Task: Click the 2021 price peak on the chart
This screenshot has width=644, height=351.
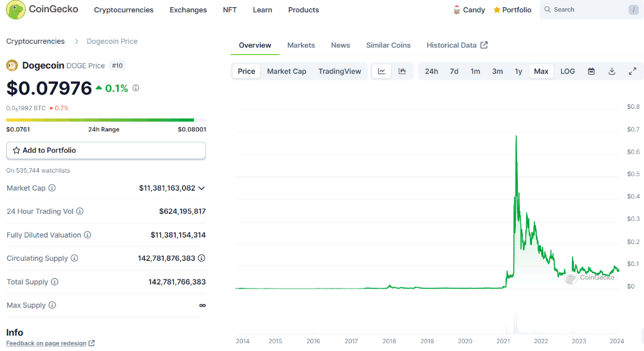Action: click(x=516, y=136)
